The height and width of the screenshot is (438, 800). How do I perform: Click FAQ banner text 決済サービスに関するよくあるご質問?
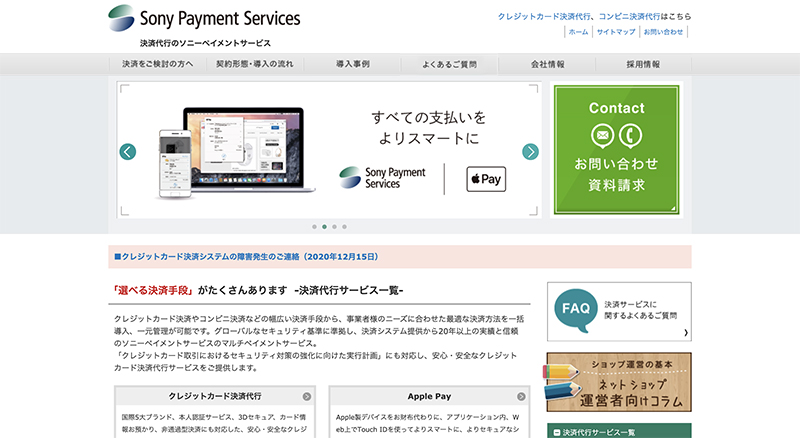coord(641,310)
